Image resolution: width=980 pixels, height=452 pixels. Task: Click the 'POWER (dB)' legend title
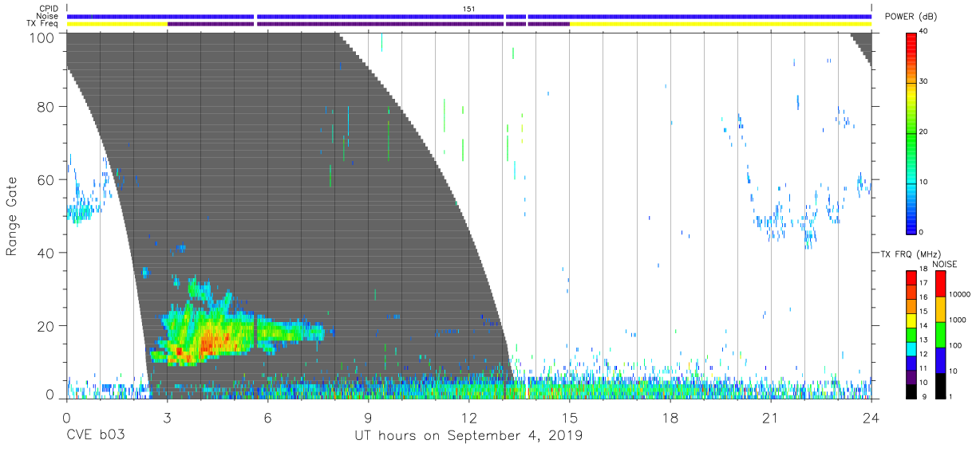tap(911, 17)
